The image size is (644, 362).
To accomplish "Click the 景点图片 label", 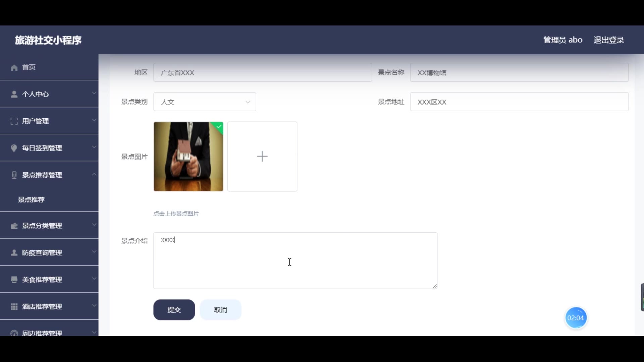I will (x=134, y=157).
